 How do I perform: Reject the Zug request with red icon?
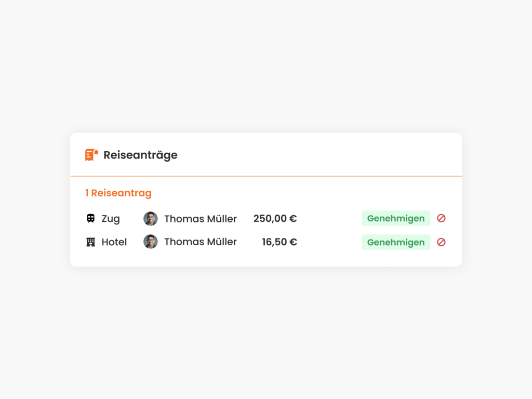[441, 218]
